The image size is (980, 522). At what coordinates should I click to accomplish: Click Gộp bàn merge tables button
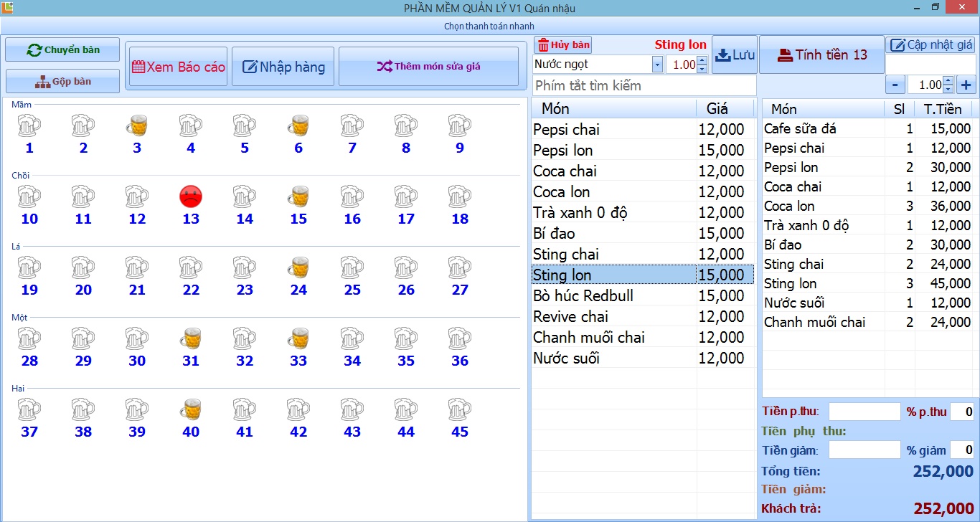(62, 81)
